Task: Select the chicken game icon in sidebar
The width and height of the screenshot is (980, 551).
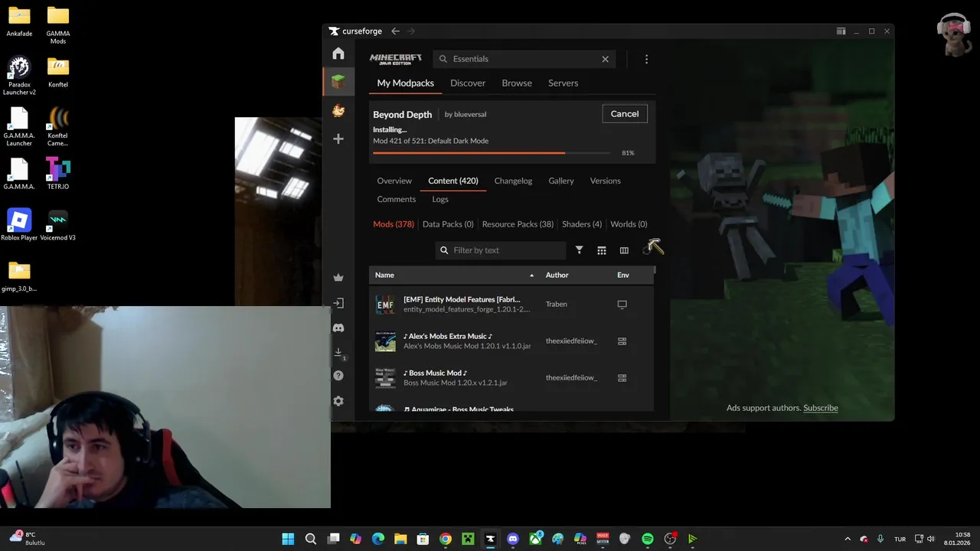Action: 338,111
